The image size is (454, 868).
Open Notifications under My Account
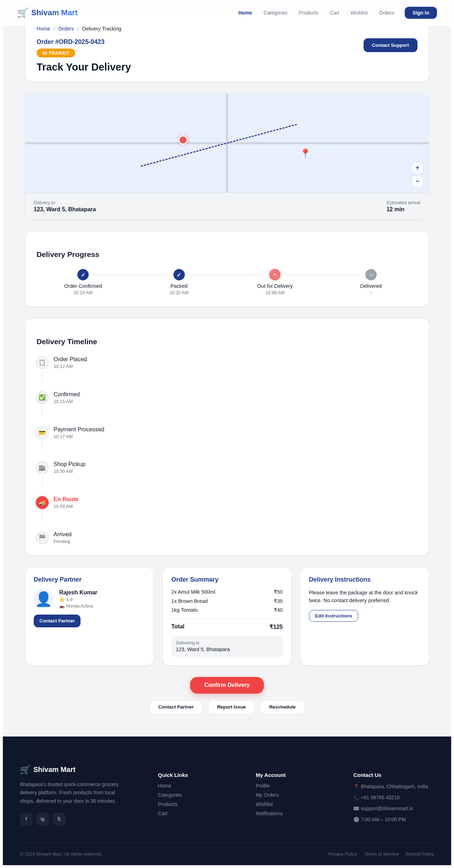tap(269, 813)
